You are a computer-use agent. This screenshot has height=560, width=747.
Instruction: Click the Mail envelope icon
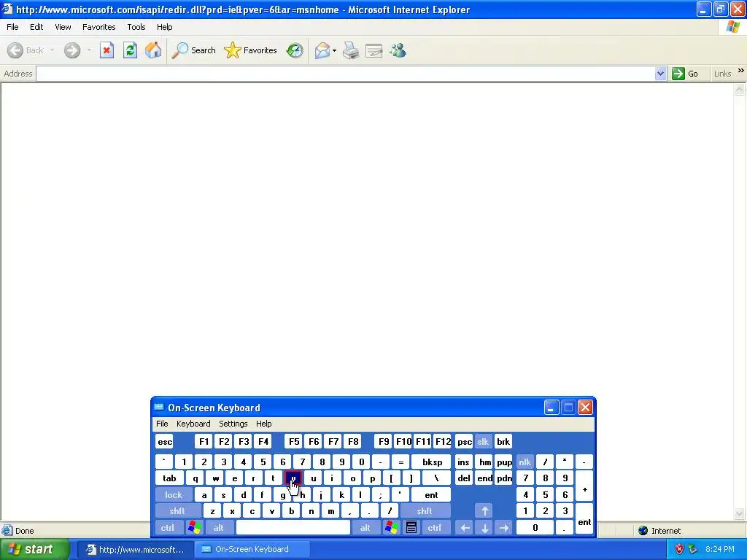tap(322, 50)
